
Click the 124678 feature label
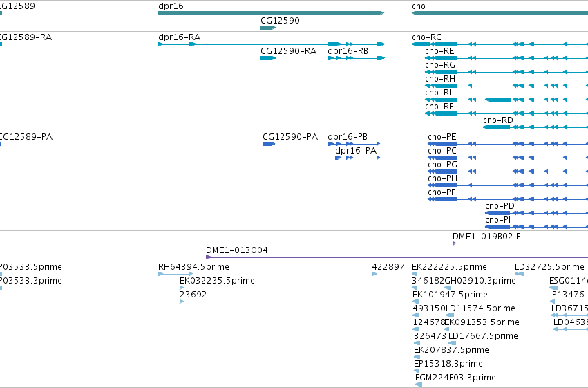pyautogui.click(x=428, y=322)
